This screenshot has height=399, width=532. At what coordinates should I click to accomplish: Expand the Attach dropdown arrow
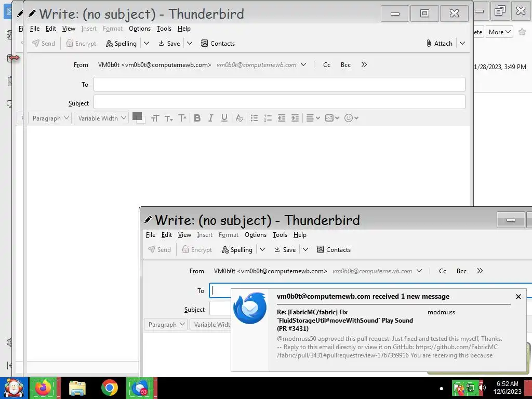point(462,44)
